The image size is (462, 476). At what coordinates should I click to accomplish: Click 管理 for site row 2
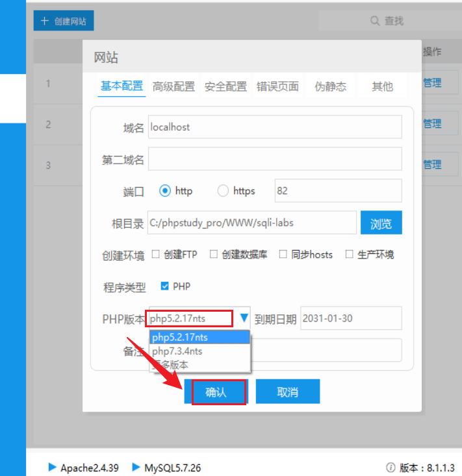(432, 123)
